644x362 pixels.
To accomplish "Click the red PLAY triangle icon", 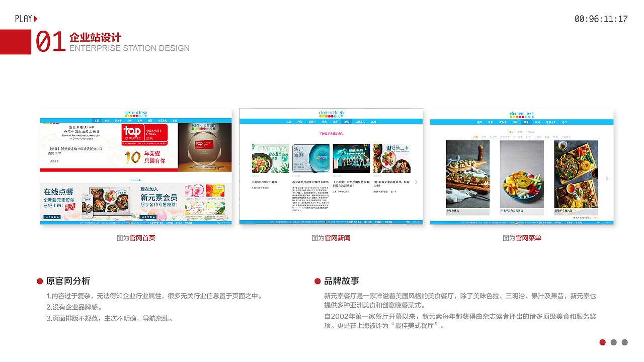I will pos(36,19).
